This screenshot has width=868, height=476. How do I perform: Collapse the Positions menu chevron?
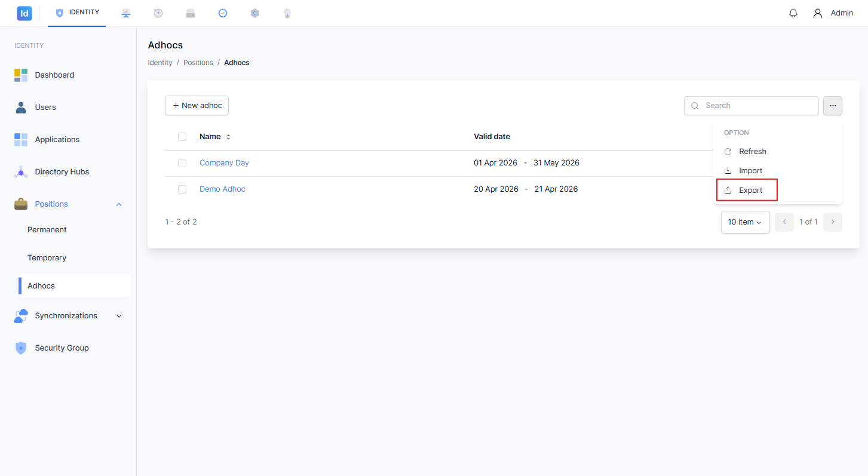tap(119, 204)
